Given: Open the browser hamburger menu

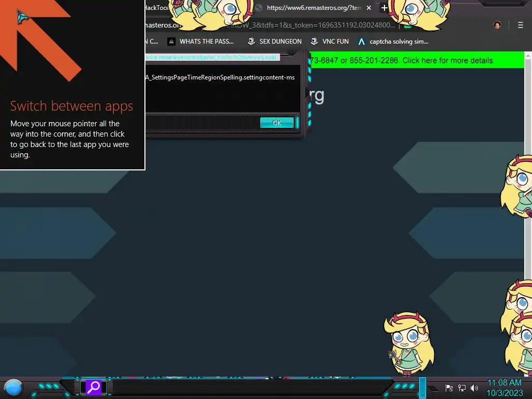Looking at the screenshot, I should tap(521, 25).
